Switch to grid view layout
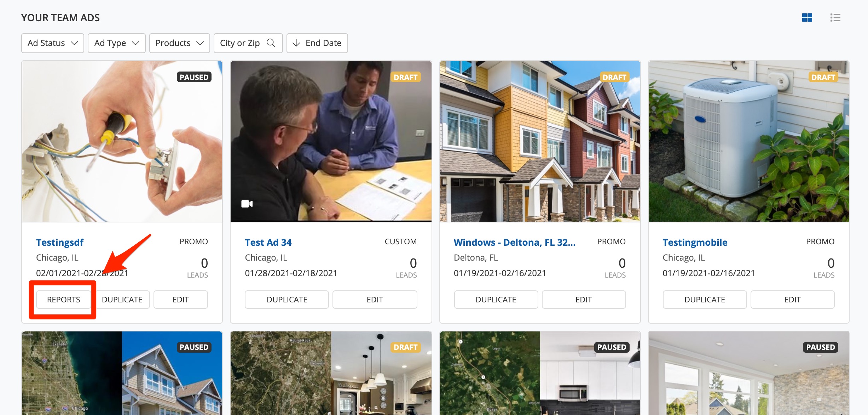 (x=807, y=17)
